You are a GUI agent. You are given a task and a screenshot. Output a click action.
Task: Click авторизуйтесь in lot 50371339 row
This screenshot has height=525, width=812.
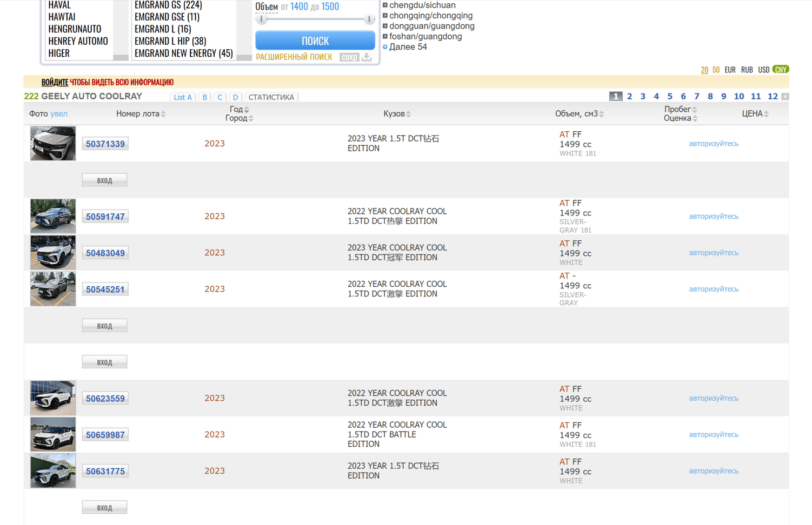pyautogui.click(x=714, y=144)
